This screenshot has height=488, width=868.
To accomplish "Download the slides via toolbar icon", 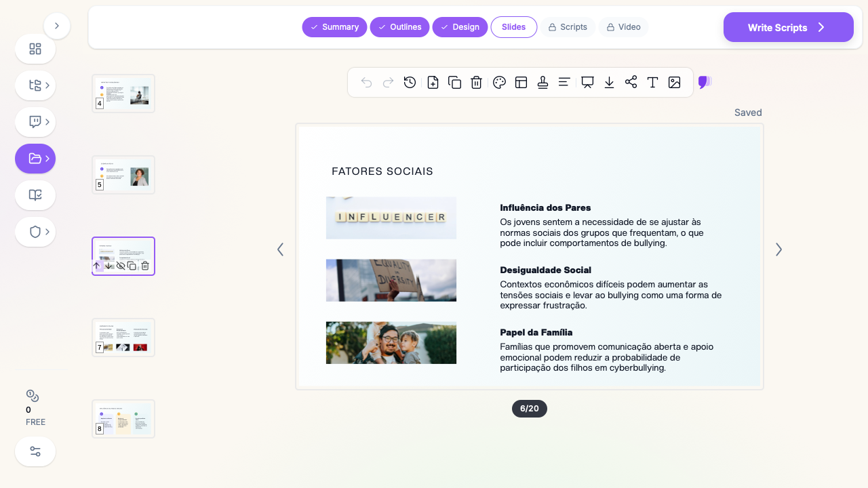I will [x=610, y=82].
